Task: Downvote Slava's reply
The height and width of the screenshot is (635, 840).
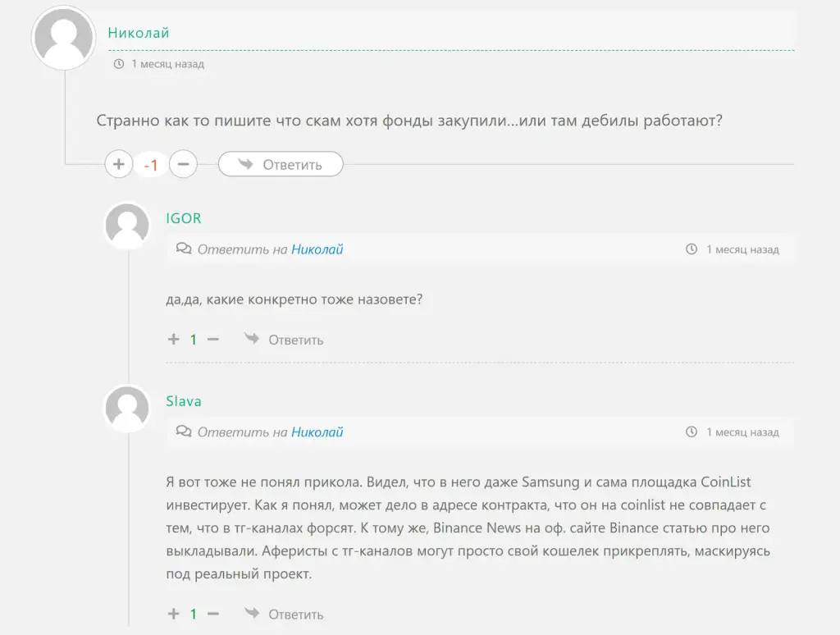Action: (213, 614)
